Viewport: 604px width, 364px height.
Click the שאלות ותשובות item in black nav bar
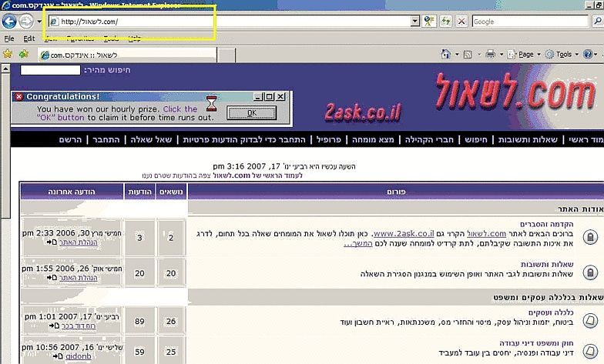click(528, 139)
